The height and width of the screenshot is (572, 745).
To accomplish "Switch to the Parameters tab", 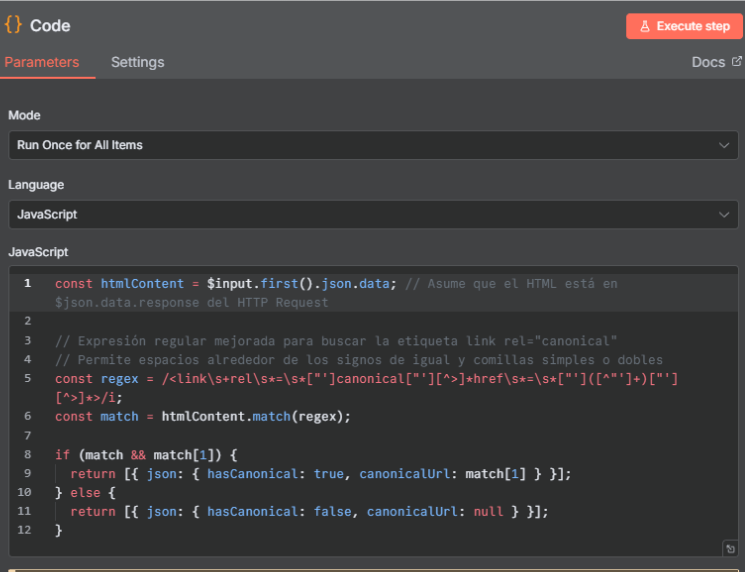I will (x=42, y=62).
